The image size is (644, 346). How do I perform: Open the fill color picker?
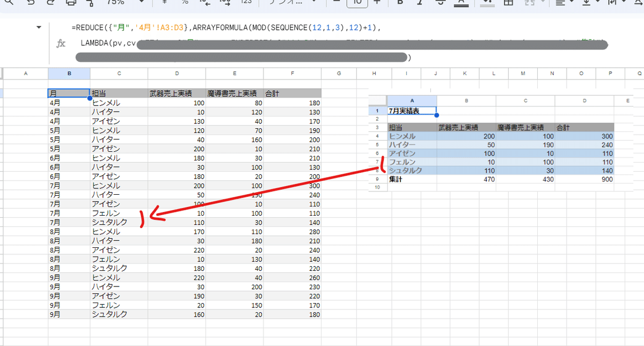[x=487, y=3]
